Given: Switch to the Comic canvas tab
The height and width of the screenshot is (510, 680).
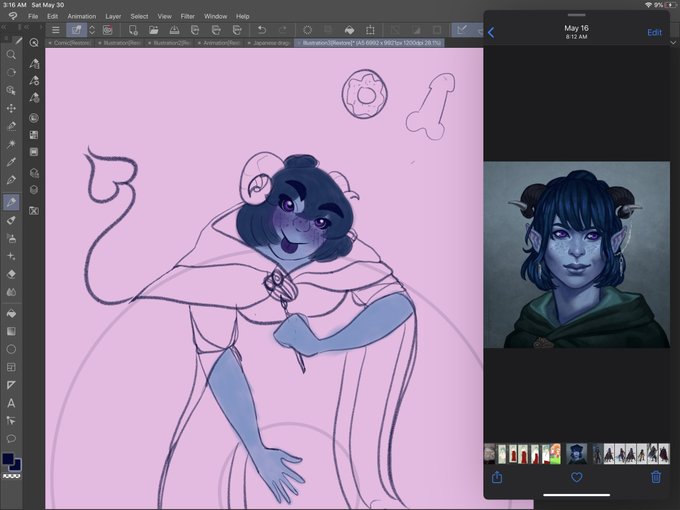Looking at the screenshot, I should pyautogui.click(x=69, y=43).
